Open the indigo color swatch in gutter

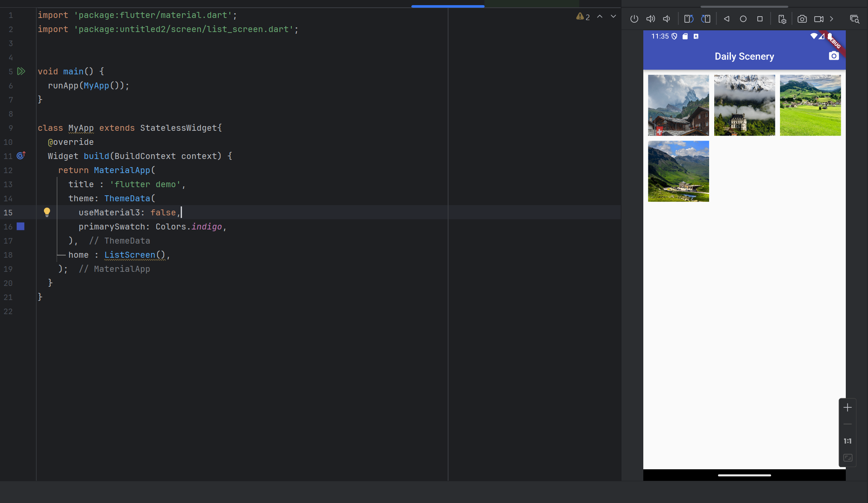click(21, 226)
